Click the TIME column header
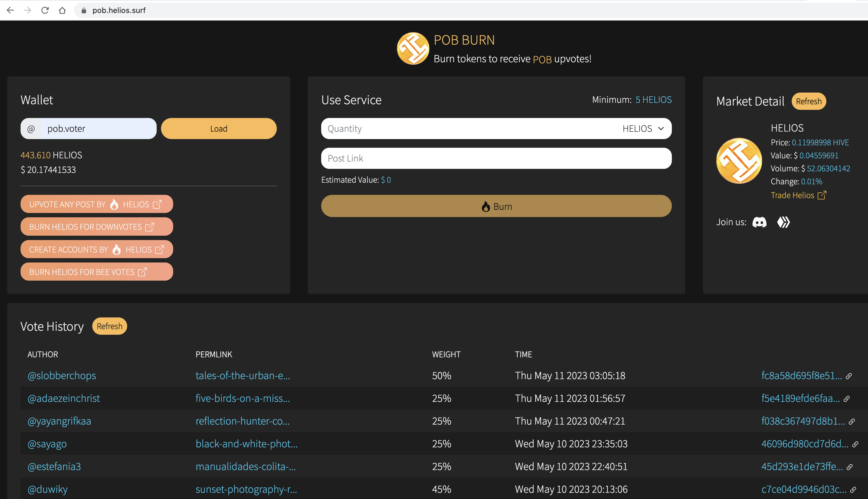Screen dimensions: 868x499 coord(523,354)
